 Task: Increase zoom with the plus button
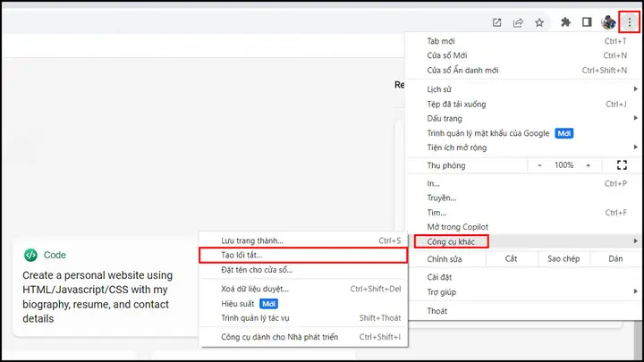click(x=589, y=165)
